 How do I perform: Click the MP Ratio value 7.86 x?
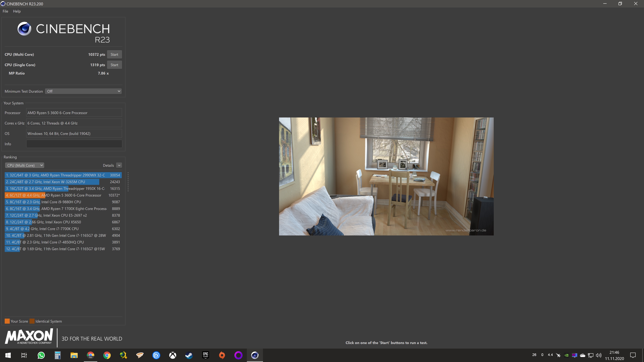pyautogui.click(x=103, y=73)
